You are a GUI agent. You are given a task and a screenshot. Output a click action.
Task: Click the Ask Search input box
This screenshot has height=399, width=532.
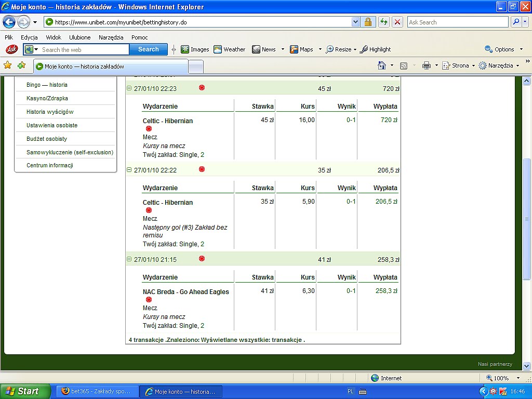[457, 22]
